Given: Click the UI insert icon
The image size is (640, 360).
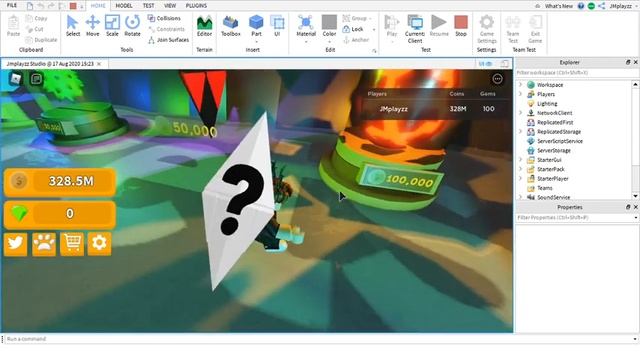Looking at the screenshot, I should point(277,26).
